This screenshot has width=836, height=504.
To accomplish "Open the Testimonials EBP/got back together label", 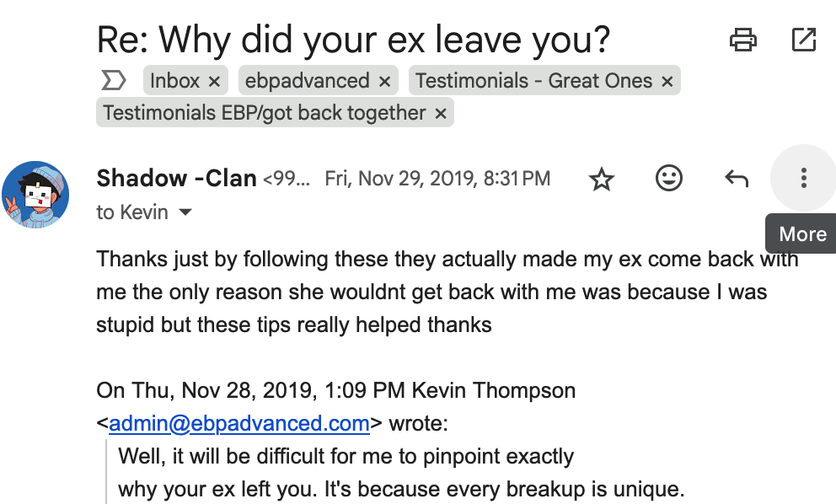I will (265, 113).
